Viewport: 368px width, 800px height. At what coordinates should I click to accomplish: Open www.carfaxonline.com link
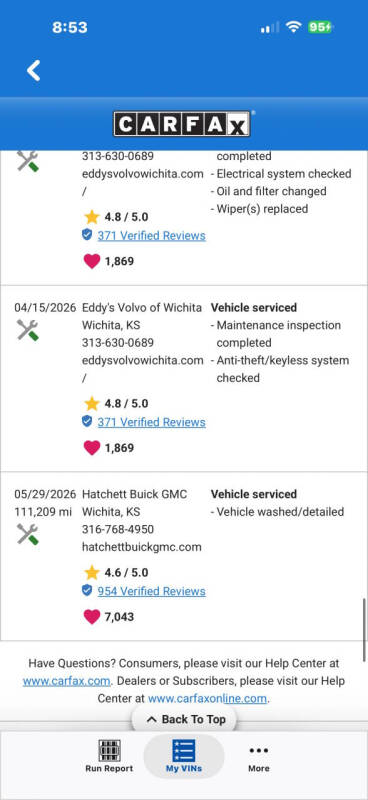point(207,698)
